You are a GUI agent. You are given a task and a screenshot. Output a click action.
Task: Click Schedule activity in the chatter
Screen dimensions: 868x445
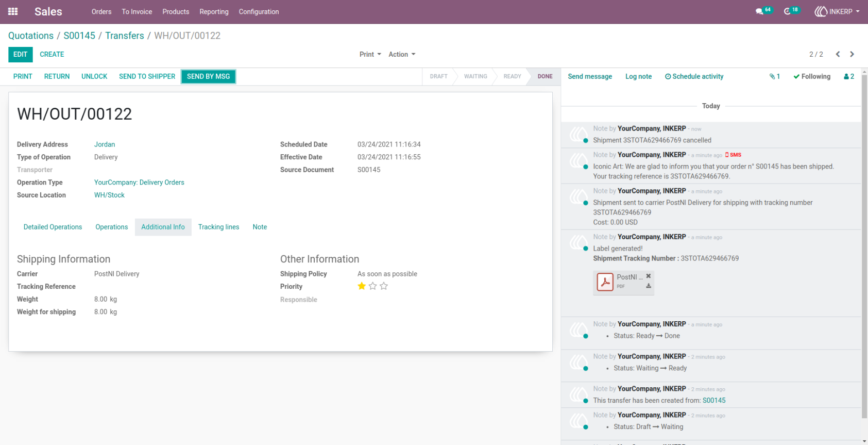(x=694, y=76)
